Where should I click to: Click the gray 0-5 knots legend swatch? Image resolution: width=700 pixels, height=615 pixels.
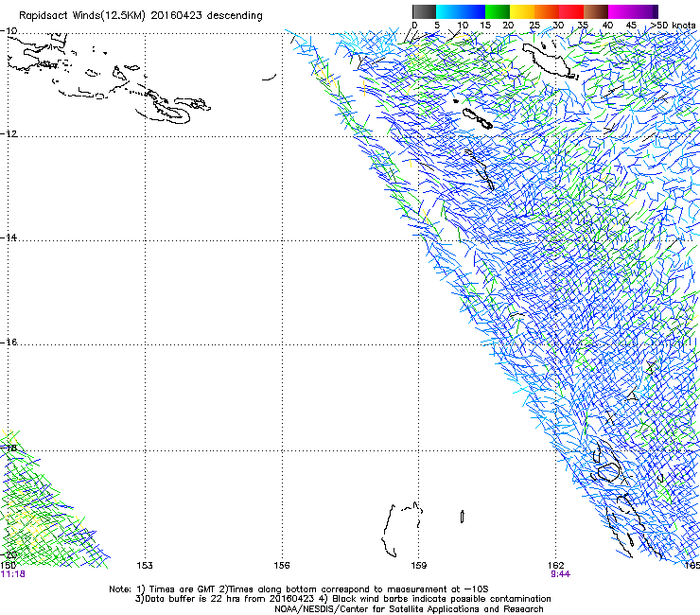[x=424, y=11]
